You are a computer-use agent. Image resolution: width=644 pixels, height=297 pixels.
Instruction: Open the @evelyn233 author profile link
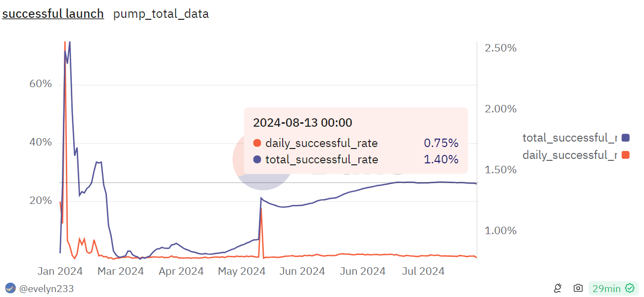47,288
